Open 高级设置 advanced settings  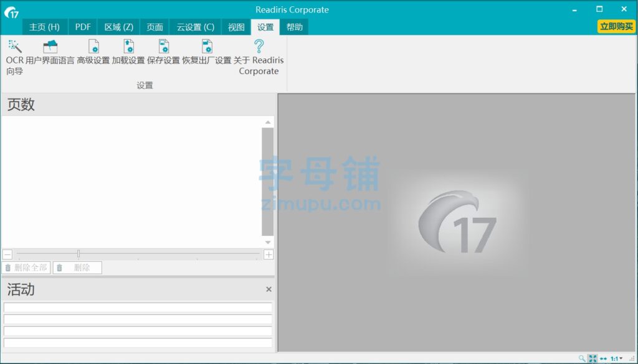pyautogui.click(x=93, y=52)
